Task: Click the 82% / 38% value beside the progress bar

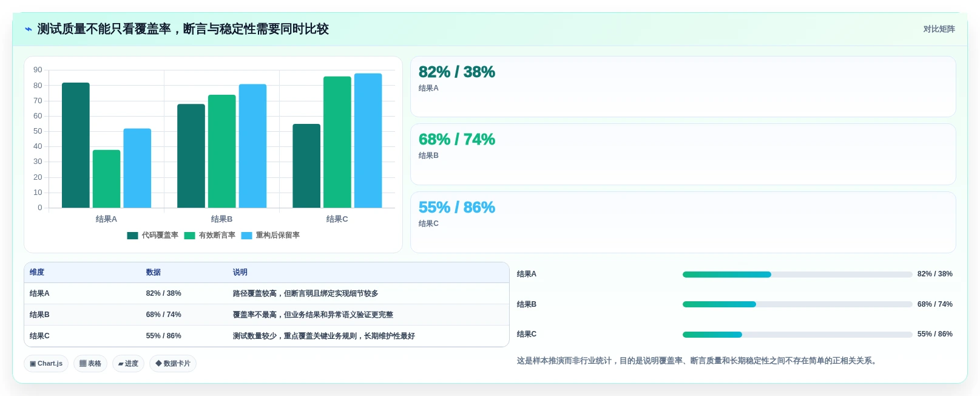Action: click(x=935, y=274)
